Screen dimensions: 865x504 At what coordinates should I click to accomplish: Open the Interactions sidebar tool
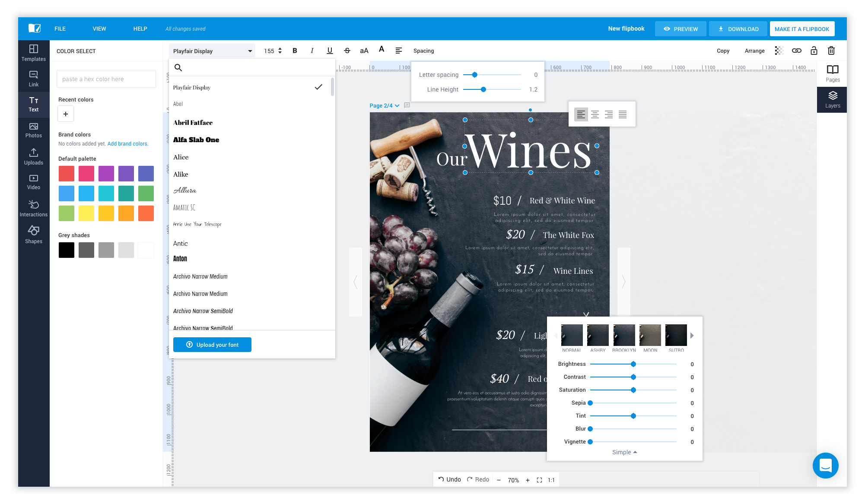tap(33, 208)
